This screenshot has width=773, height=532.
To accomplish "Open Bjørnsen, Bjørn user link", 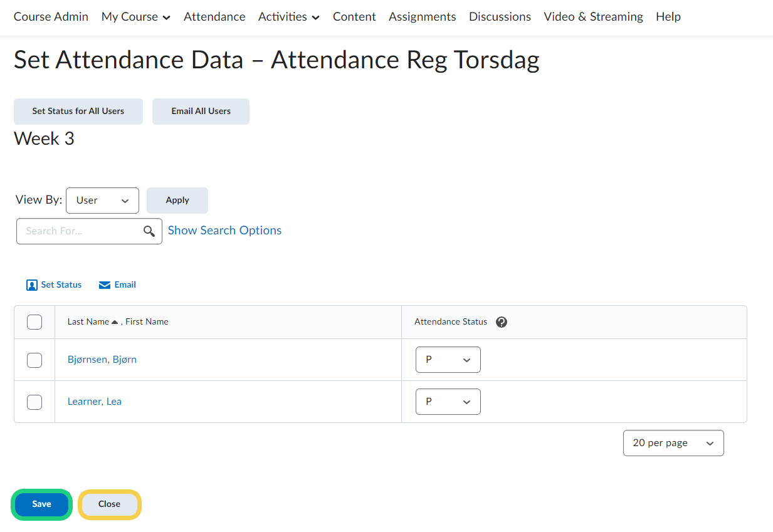I will [x=102, y=360].
